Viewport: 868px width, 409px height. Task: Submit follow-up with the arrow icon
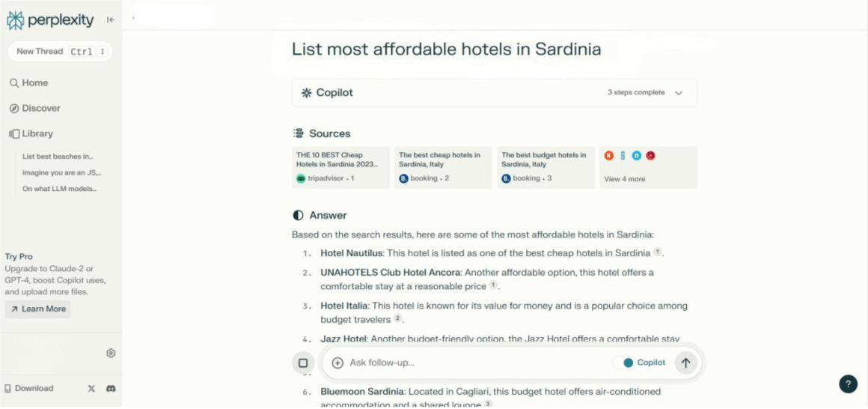[685, 363]
